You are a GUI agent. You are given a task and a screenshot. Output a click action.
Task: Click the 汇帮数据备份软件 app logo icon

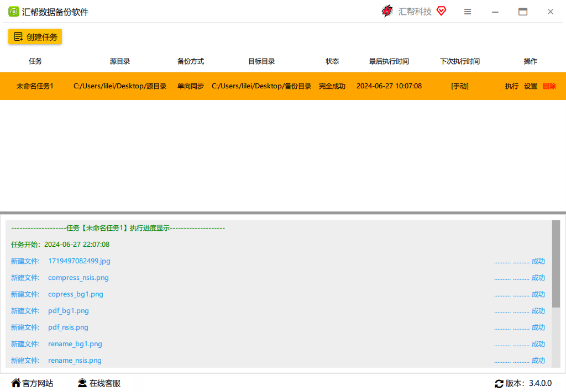point(13,12)
